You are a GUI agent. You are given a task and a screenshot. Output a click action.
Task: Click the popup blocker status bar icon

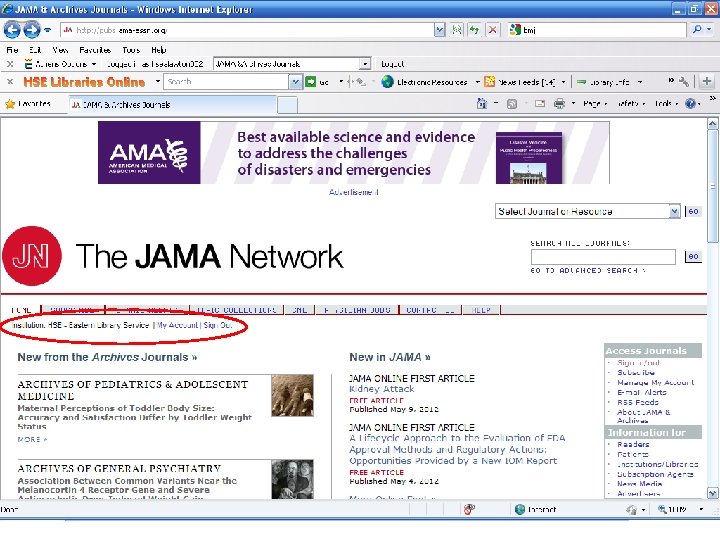[469, 509]
